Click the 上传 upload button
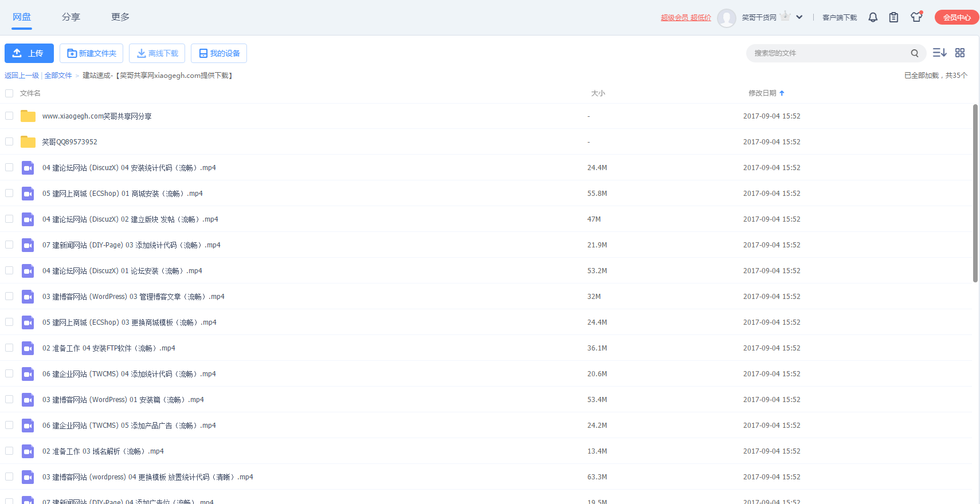 (x=29, y=53)
